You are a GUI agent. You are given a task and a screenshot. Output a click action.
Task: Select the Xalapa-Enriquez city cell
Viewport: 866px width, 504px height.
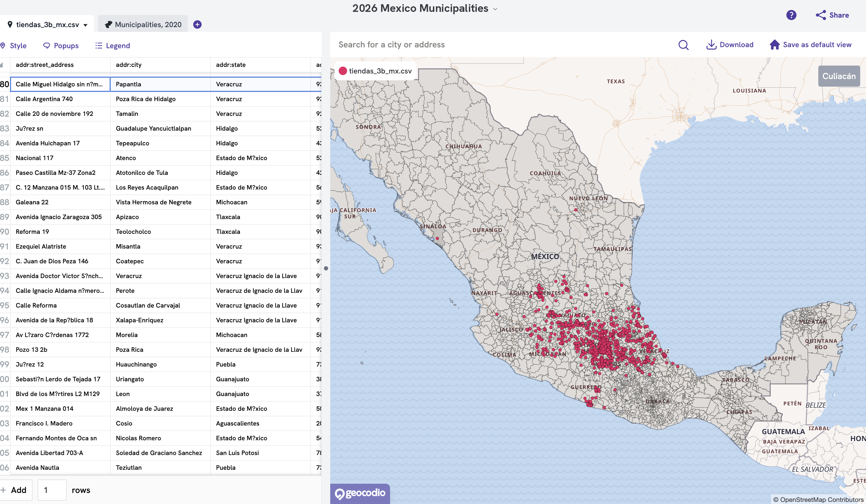[x=160, y=320]
